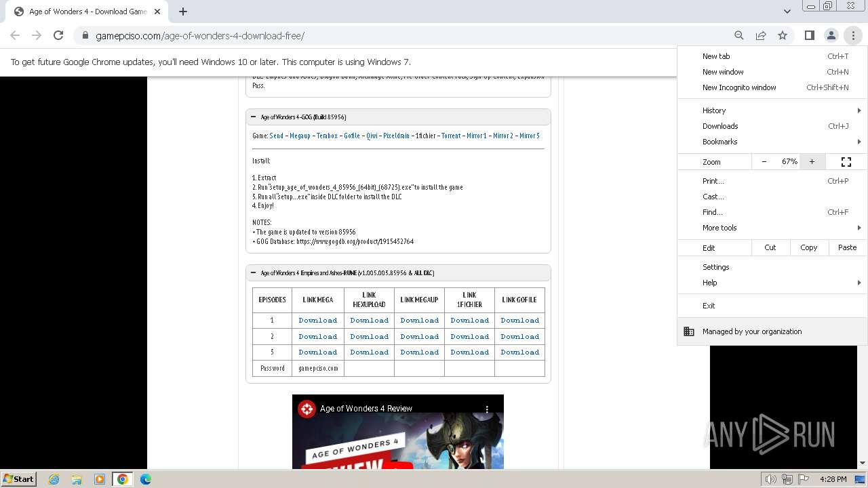Click the Start button
Viewport: 868px width, 488px height.
(19, 479)
